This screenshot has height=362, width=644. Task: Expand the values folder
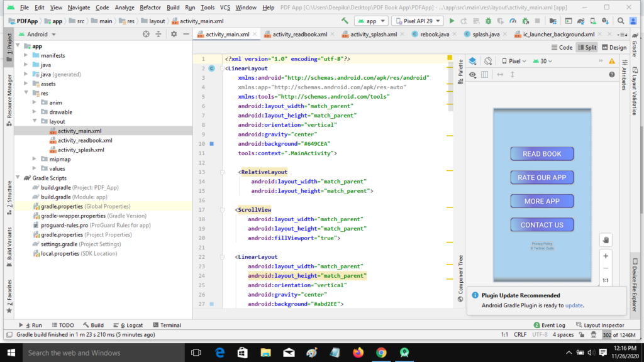pyautogui.click(x=35, y=168)
